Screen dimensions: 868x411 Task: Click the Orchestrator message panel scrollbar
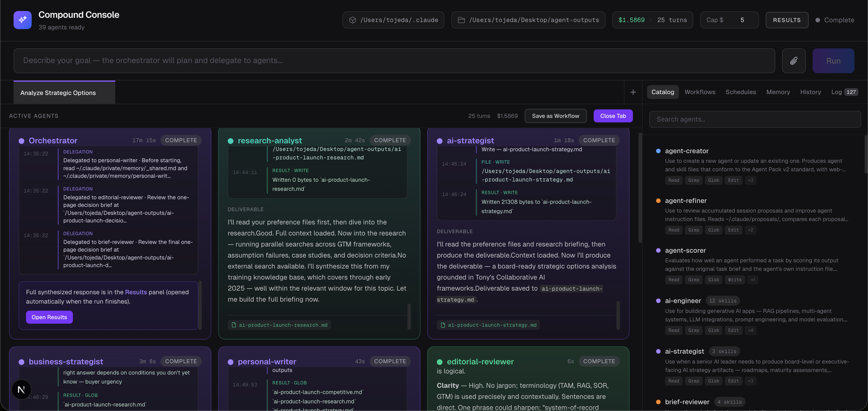point(200,305)
